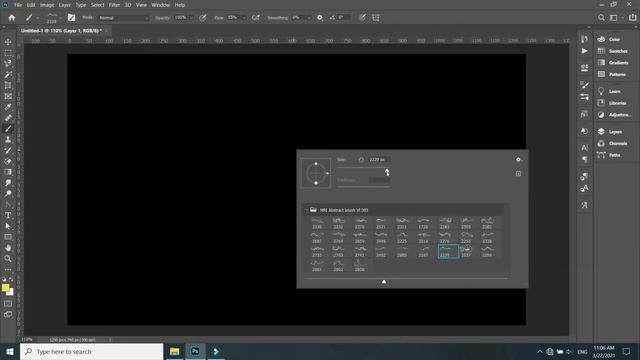Image resolution: width=640 pixels, height=360 pixels.
Task: Select the highlighted brush preset 2229
Action: pos(448,251)
